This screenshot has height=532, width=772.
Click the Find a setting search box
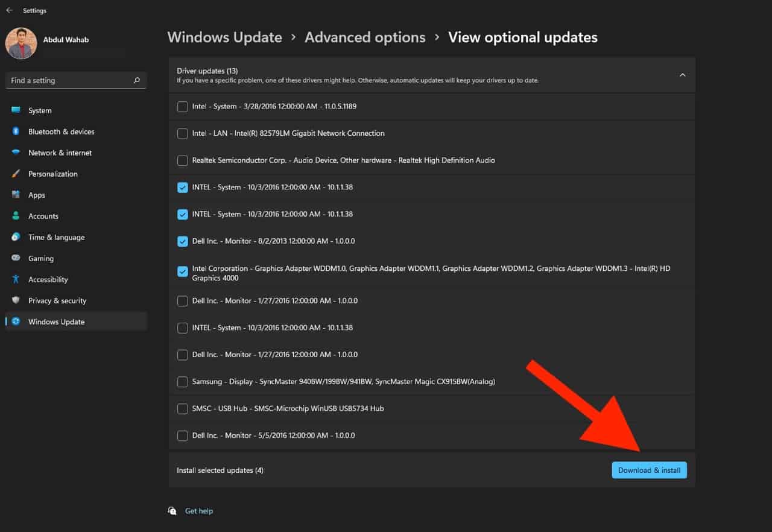point(76,80)
